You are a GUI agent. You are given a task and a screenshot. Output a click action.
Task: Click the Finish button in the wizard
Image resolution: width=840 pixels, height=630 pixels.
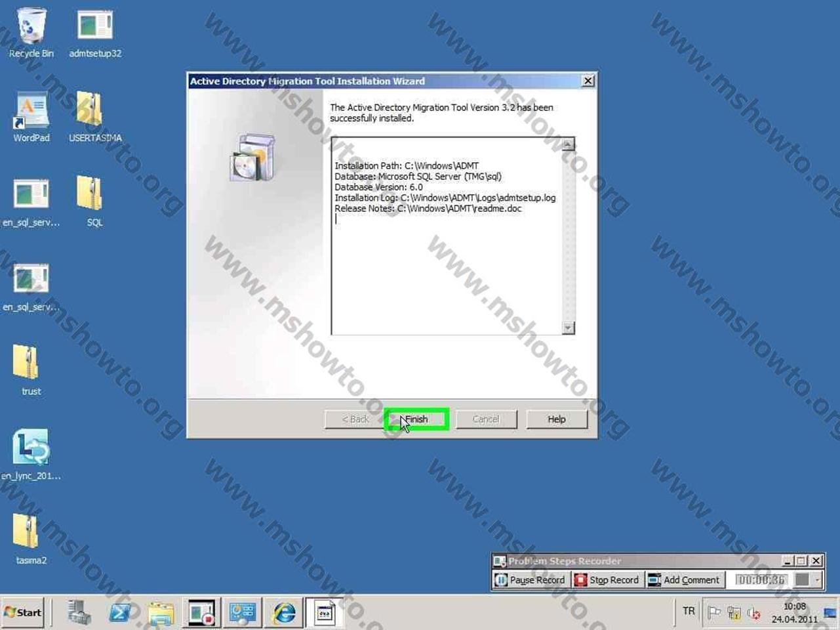point(416,419)
